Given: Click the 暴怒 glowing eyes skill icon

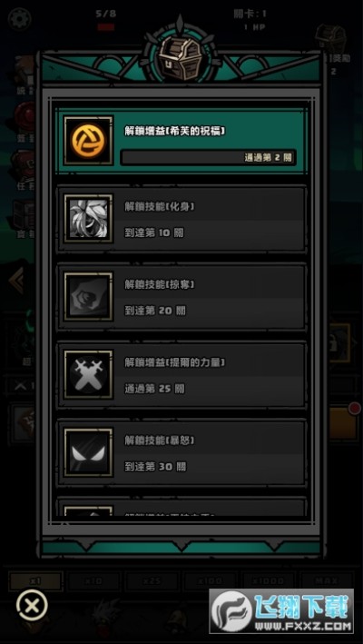Looking at the screenshot, I should pyautogui.click(x=88, y=452).
